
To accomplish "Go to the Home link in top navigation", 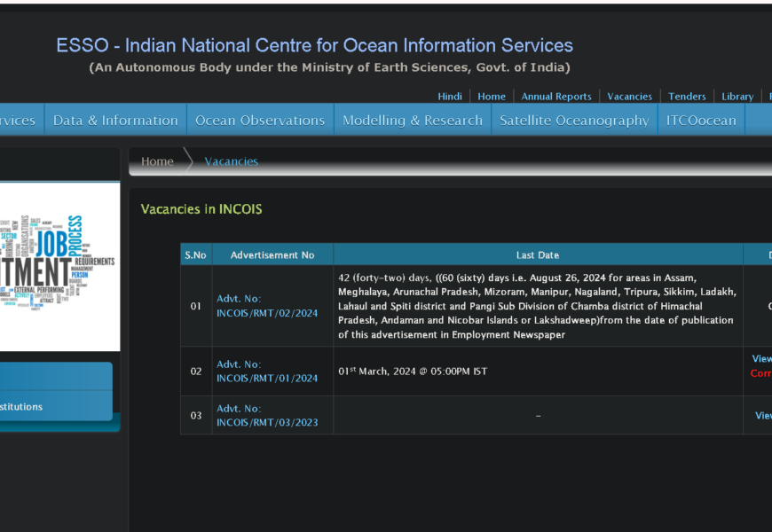I will coord(492,97).
